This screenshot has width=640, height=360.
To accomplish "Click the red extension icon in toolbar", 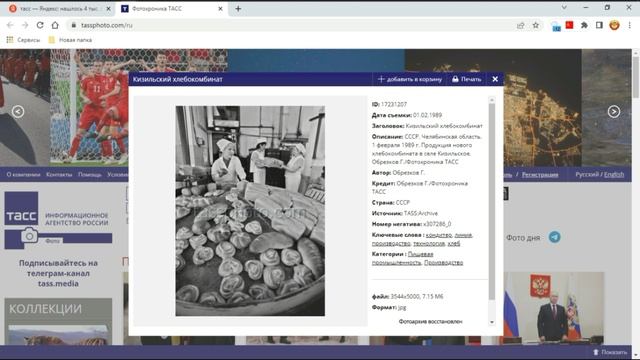I will (x=569, y=25).
